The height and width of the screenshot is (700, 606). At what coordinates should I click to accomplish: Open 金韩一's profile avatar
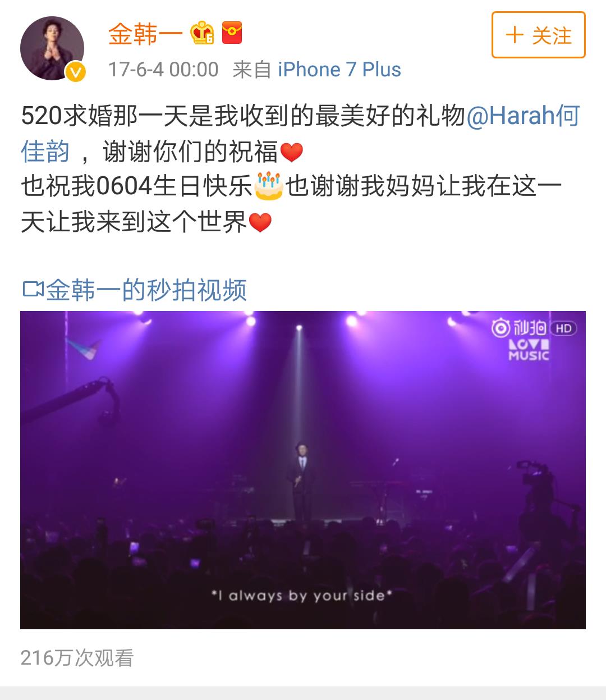coord(52,49)
